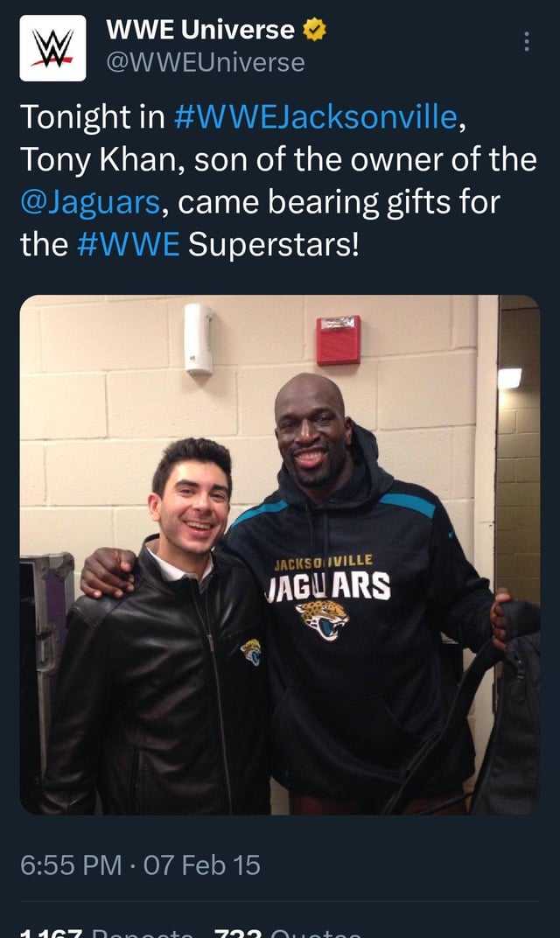Viewport: 560px width, 938px height.
Task: Open the WWE logo profile avatar
Action: point(52,48)
